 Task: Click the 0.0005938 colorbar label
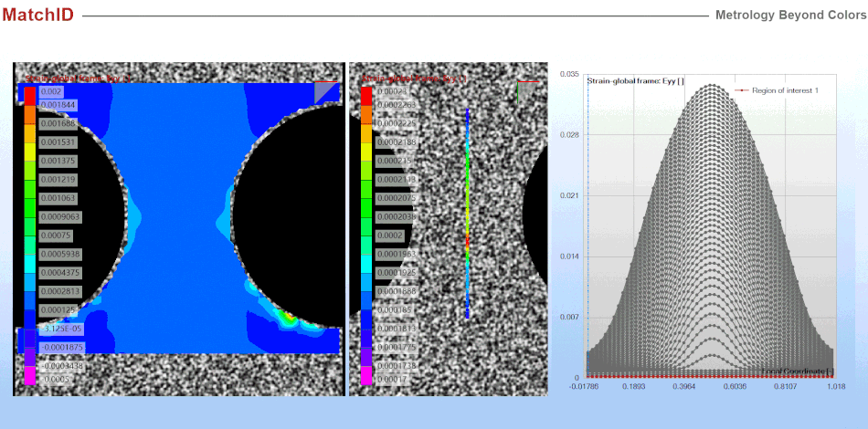coord(60,255)
